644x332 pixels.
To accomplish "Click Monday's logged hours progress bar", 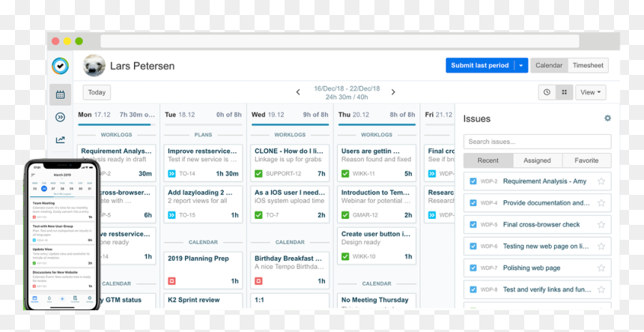I will coord(117,124).
